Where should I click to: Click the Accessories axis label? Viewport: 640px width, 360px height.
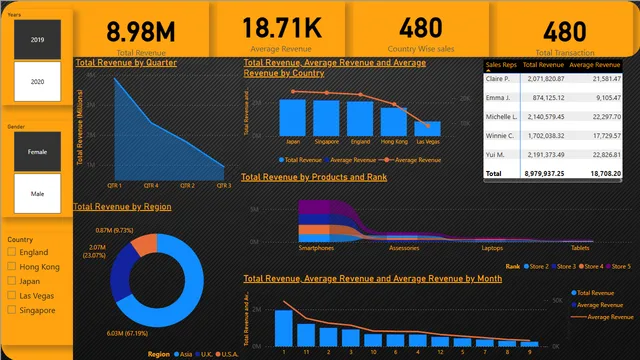404,248
